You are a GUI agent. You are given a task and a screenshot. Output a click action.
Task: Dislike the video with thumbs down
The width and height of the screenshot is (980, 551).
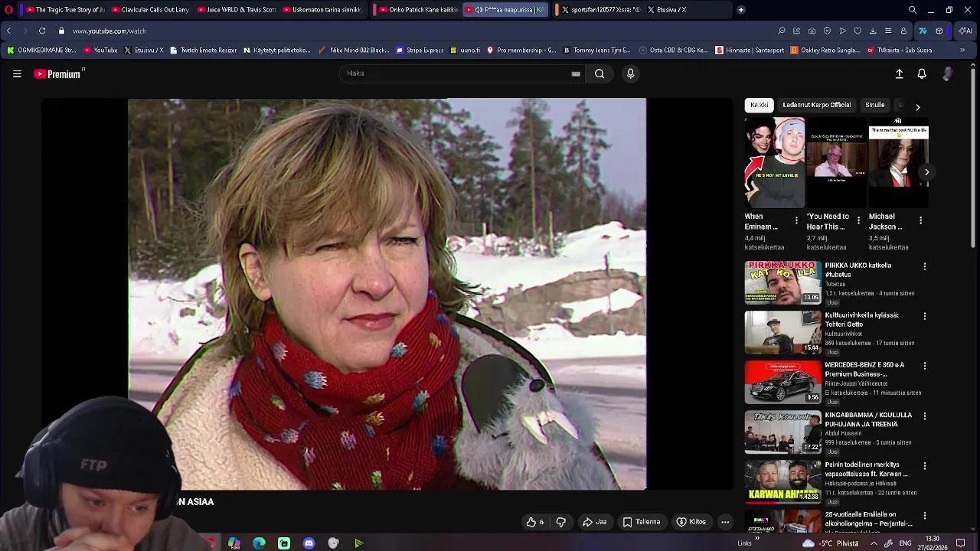coord(560,522)
